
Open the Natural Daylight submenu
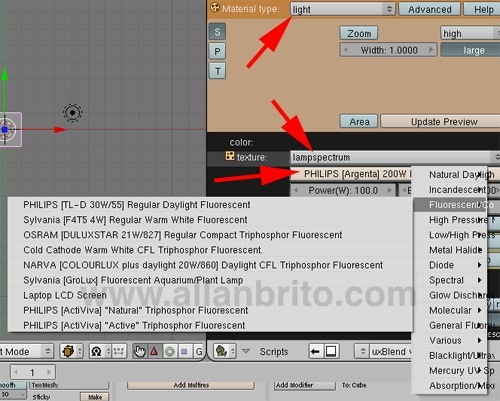tap(450, 174)
